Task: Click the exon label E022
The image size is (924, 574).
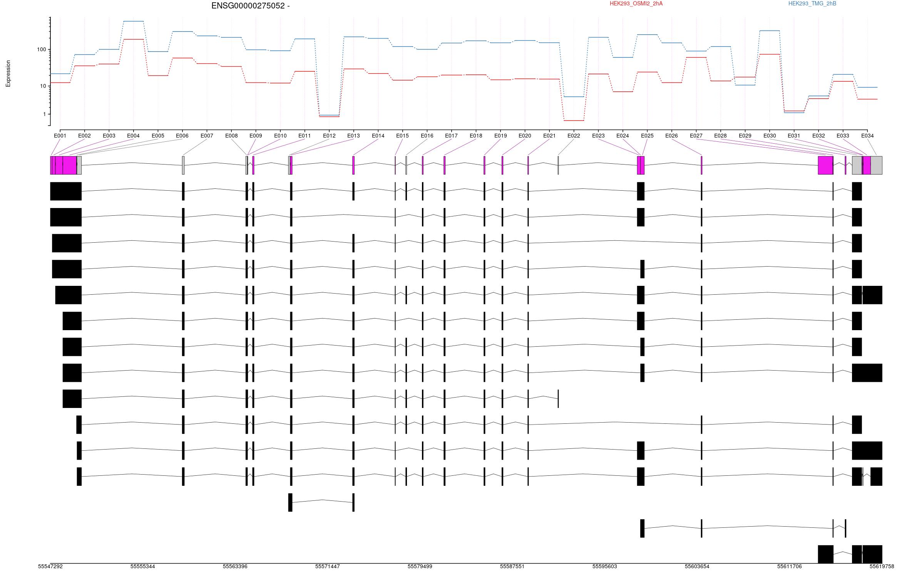Action: (x=574, y=136)
